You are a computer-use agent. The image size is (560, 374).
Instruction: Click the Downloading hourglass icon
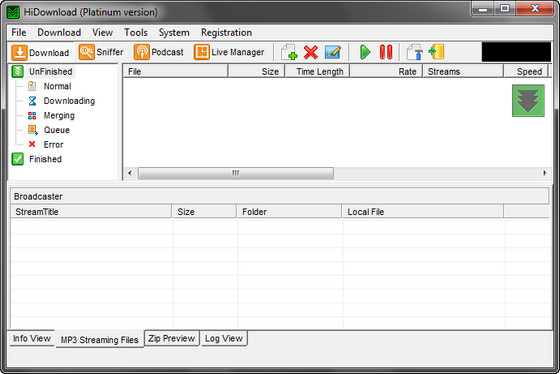tap(32, 101)
